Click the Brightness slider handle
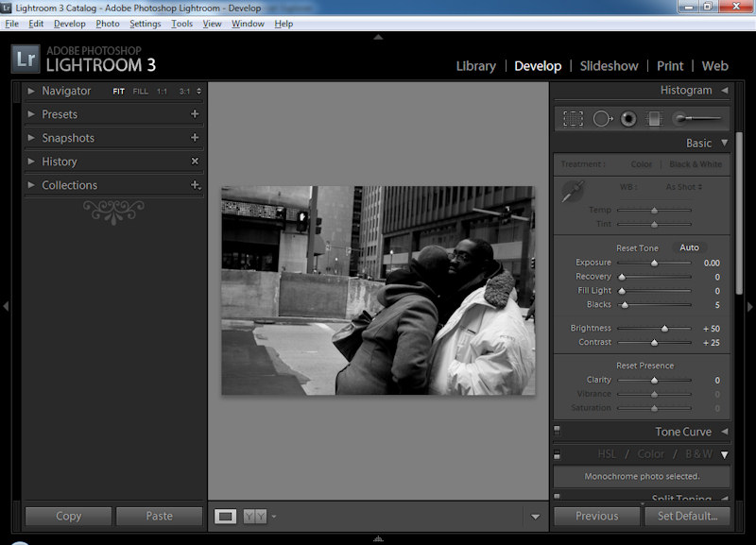This screenshot has height=545, width=756. [x=665, y=329]
